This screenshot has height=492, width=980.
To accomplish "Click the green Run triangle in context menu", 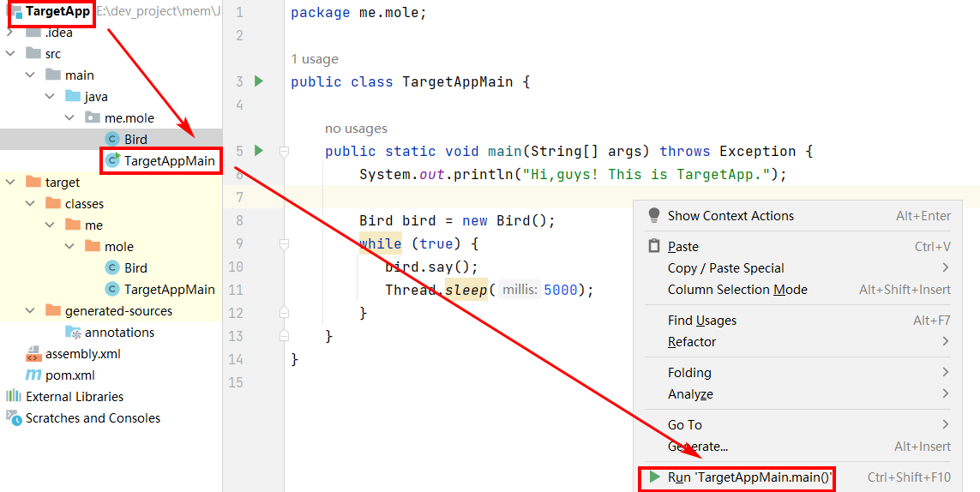I will tap(655, 477).
